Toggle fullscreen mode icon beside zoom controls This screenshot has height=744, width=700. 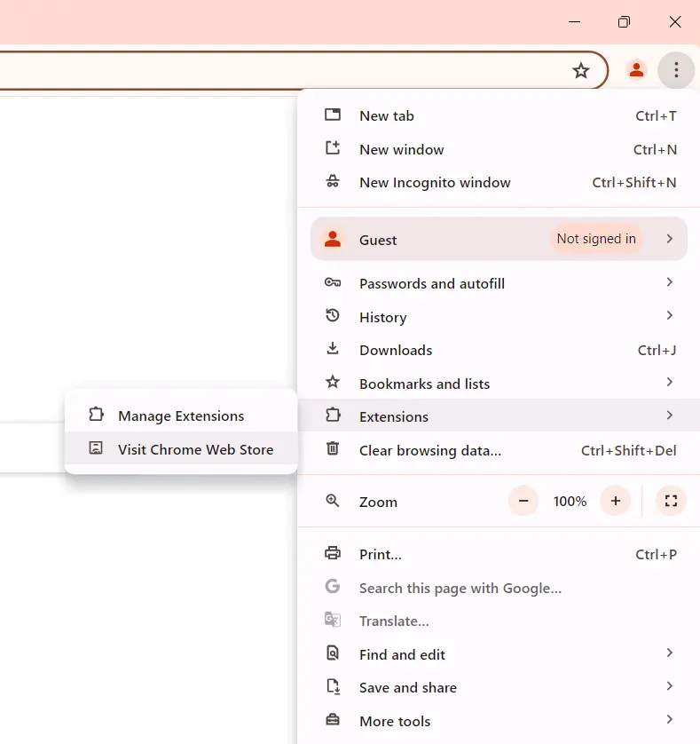pos(671,502)
